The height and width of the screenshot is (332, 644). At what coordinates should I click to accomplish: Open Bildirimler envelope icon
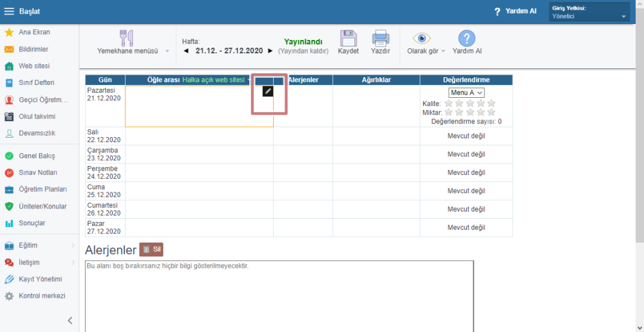tap(9, 50)
